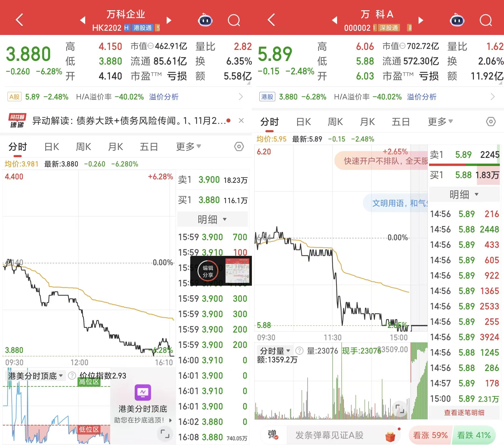The width and height of the screenshot is (504, 445).
Task: Tap the search icon on 万科企业 header
Action: tap(234, 20)
